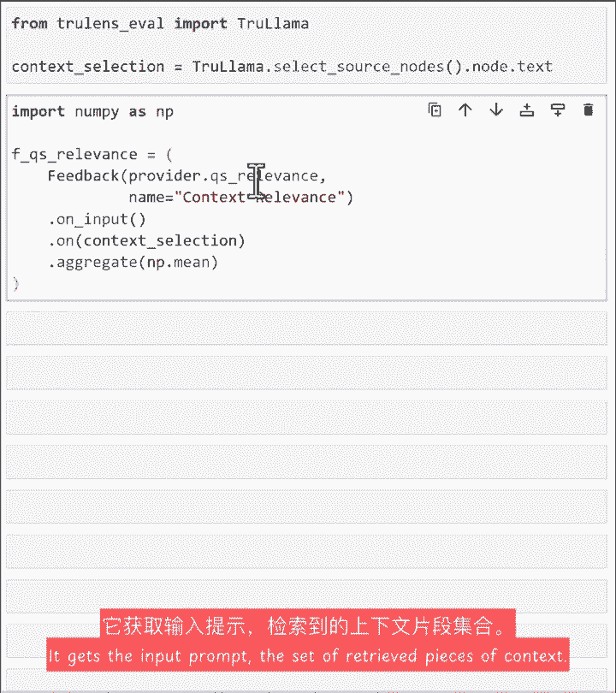The image size is (616, 693).
Task: Click the .aggregate(np.mean) line
Action: (x=133, y=263)
